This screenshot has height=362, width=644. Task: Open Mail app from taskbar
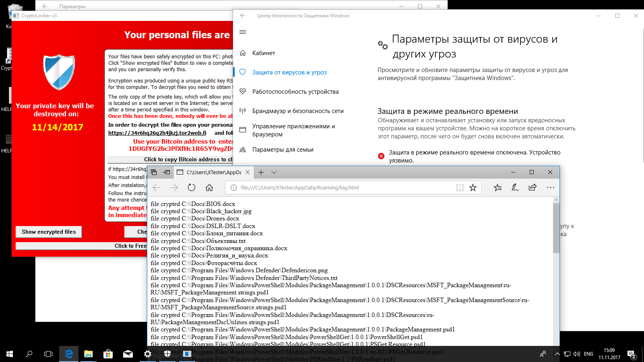128,354
